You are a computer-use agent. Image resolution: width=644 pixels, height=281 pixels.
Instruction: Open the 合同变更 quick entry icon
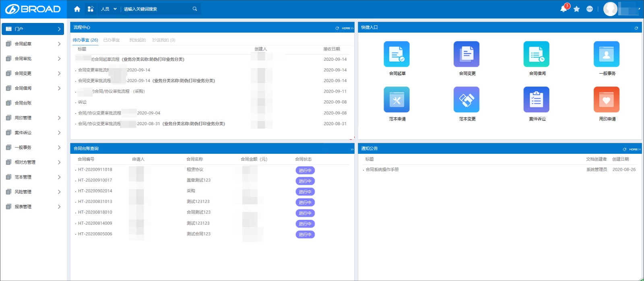pos(466,54)
